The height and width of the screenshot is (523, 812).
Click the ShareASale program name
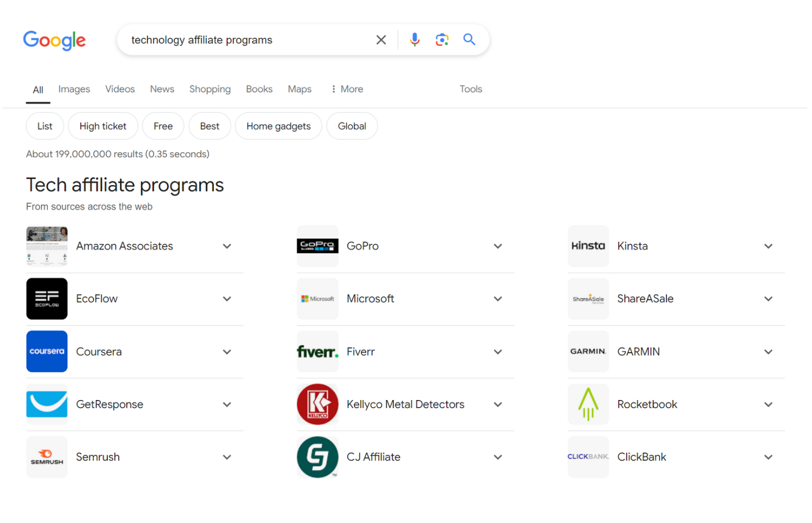(x=645, y=299)
